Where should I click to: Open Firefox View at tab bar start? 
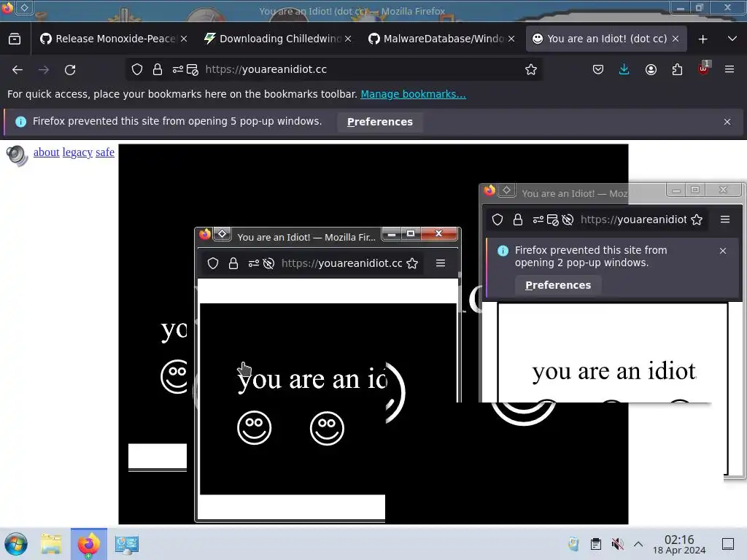(x=15, y=39)
